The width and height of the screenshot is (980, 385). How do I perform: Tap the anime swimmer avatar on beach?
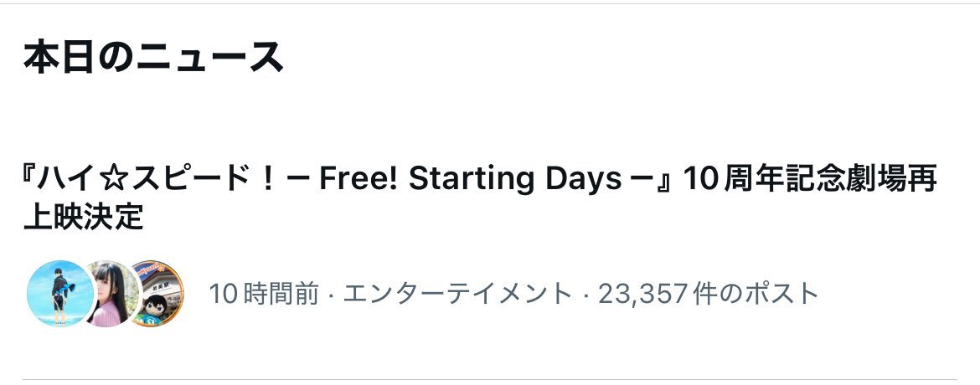tap(59, 294)
